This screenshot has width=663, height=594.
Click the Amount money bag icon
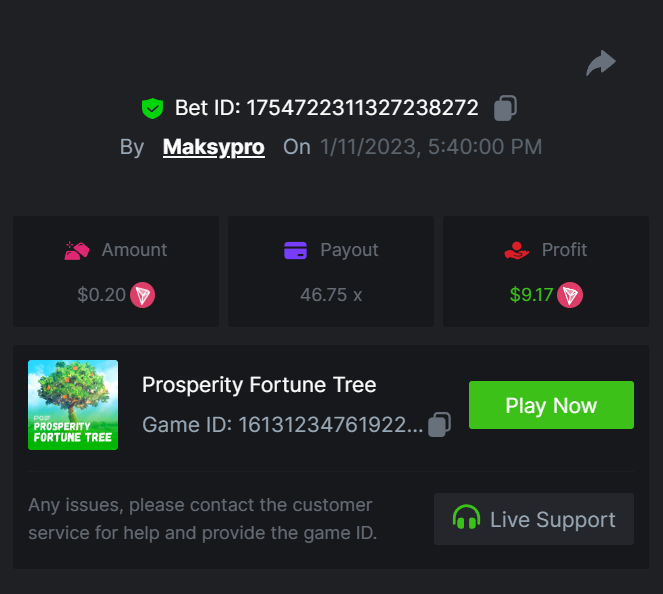77,250
